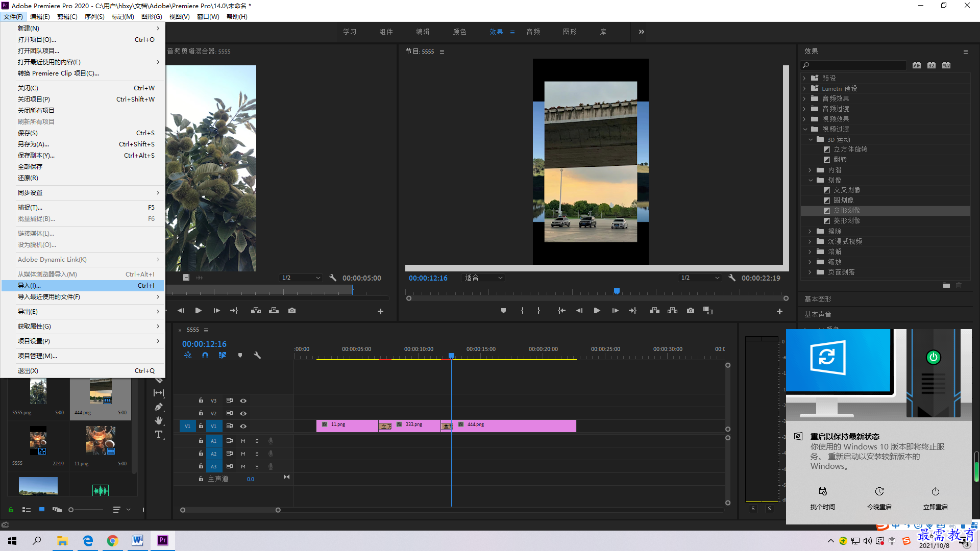Viewport: 980px width, 551px height.
Task: Click Overwrite button in Source monitor
Action: coord(274,311)
